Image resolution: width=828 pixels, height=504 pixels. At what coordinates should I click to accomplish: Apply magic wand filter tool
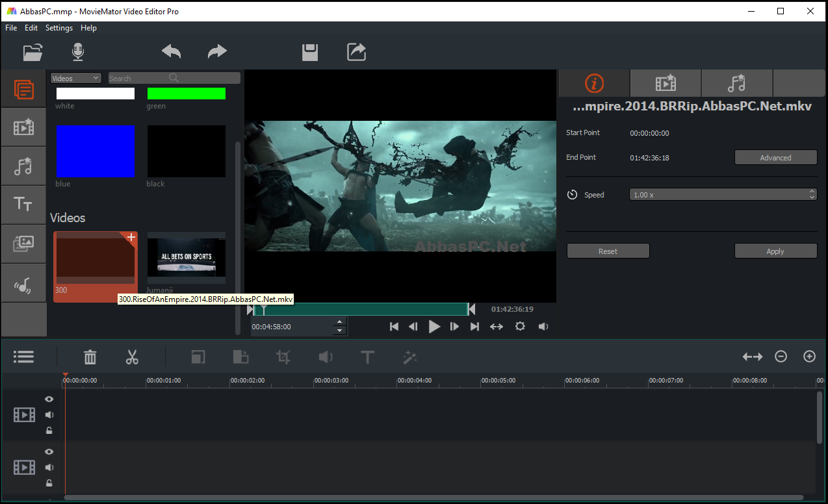[x=410, y=357]
